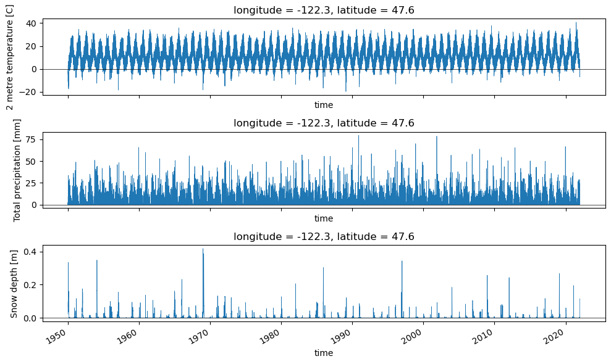Click the title above the snow depth plot

(324, 237)
